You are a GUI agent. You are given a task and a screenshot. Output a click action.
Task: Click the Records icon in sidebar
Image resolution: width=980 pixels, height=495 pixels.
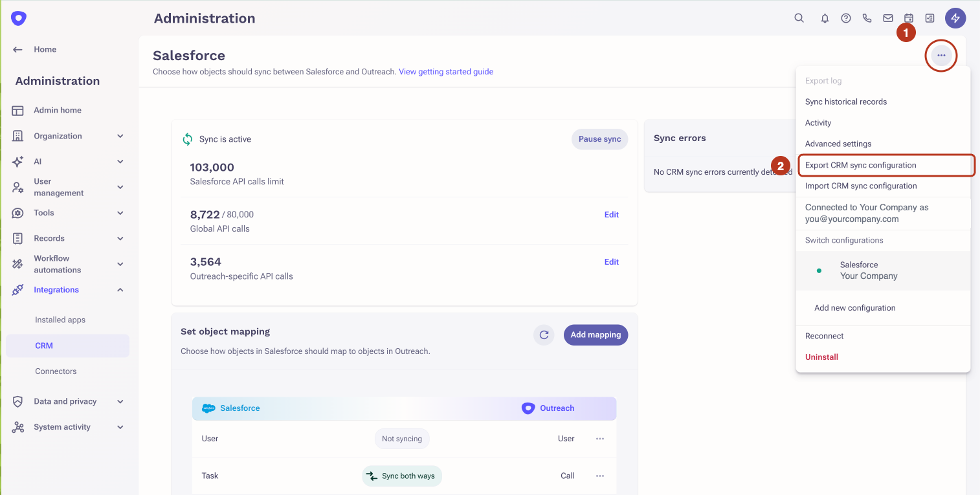(18, 238)
